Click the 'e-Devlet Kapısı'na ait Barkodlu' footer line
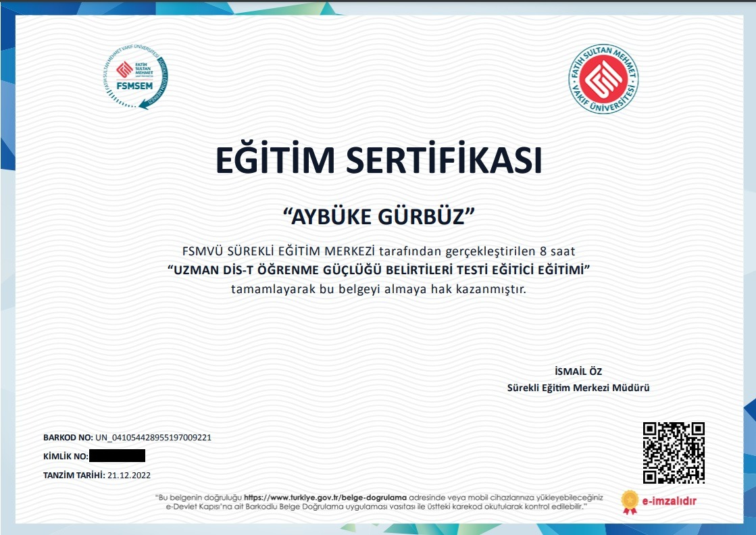 click(x=376, y=507)
